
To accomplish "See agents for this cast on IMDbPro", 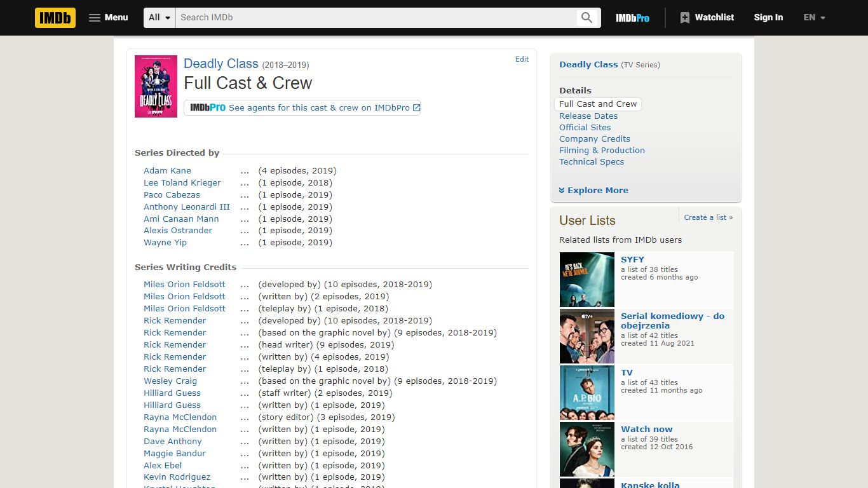I will coord(302,108).
